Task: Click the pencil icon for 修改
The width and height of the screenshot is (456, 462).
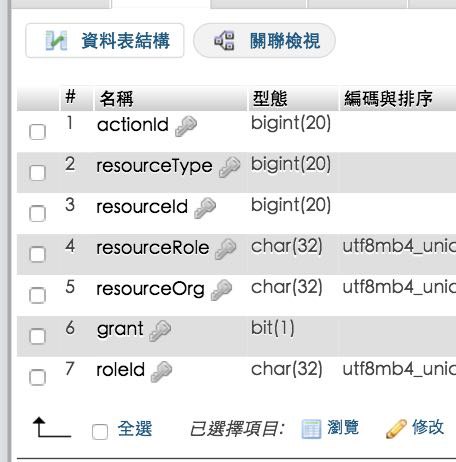Action: [x=396, y=429]
